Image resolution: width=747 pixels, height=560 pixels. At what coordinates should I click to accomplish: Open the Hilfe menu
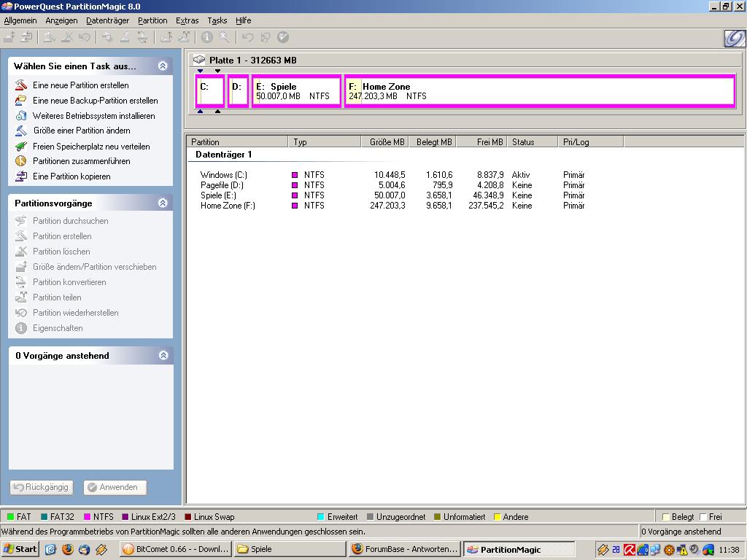[244, 20]
